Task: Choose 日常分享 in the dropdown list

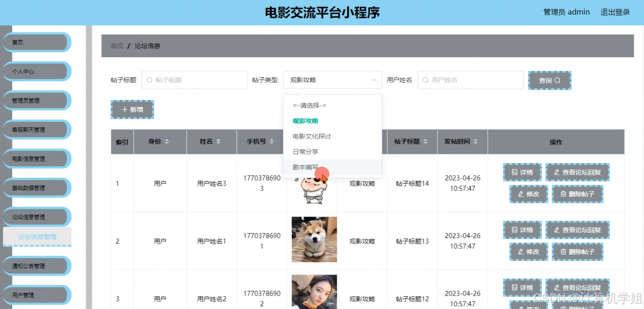Action: [x=332, y=152]
